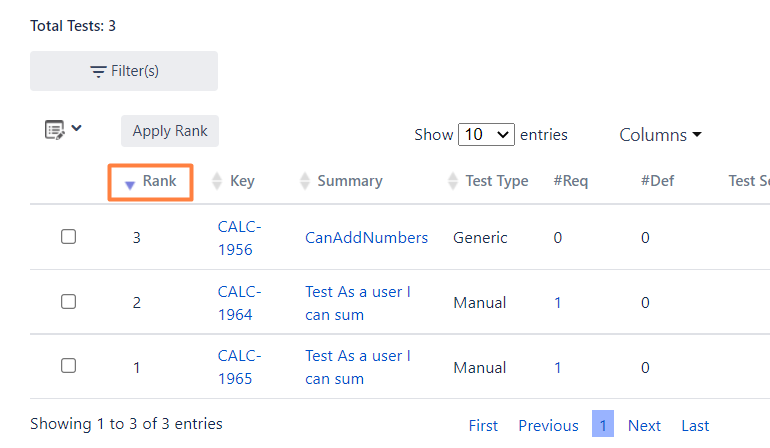Click the Summary column sort icon
The width and height of the screenshot is (770, 448).
(x=305, y=181)
